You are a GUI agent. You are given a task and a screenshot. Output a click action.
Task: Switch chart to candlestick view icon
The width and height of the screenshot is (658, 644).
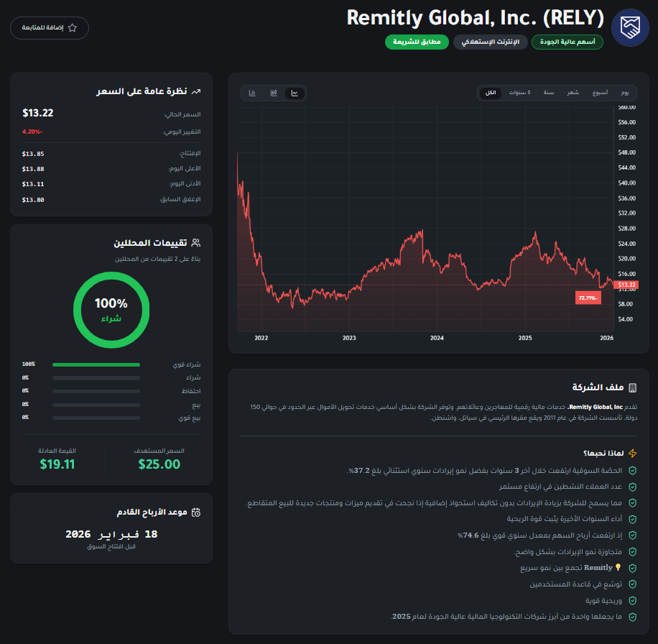pos(274,93)
